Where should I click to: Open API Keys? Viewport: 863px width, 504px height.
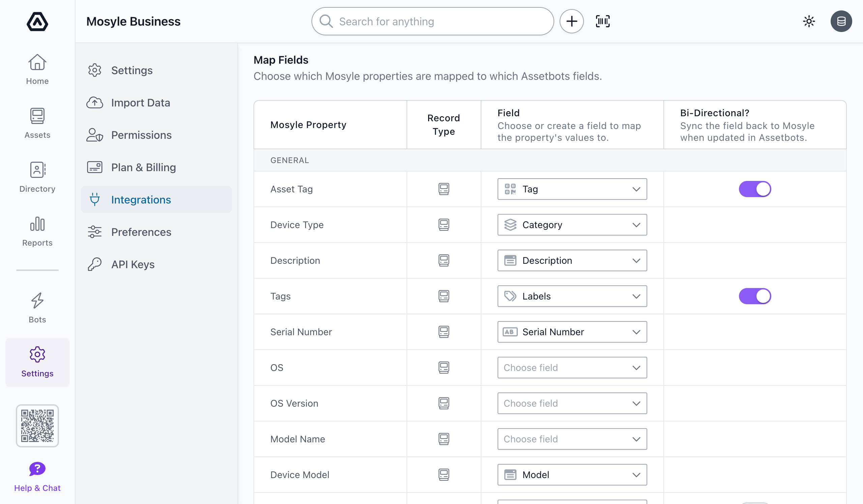(x=156, y=264)
